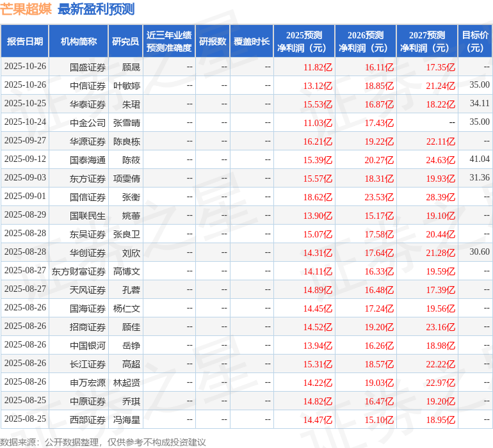Screen dimensions: 493x448
Task: Click the 28.39亿 profit forecast value
Action: 440,197
